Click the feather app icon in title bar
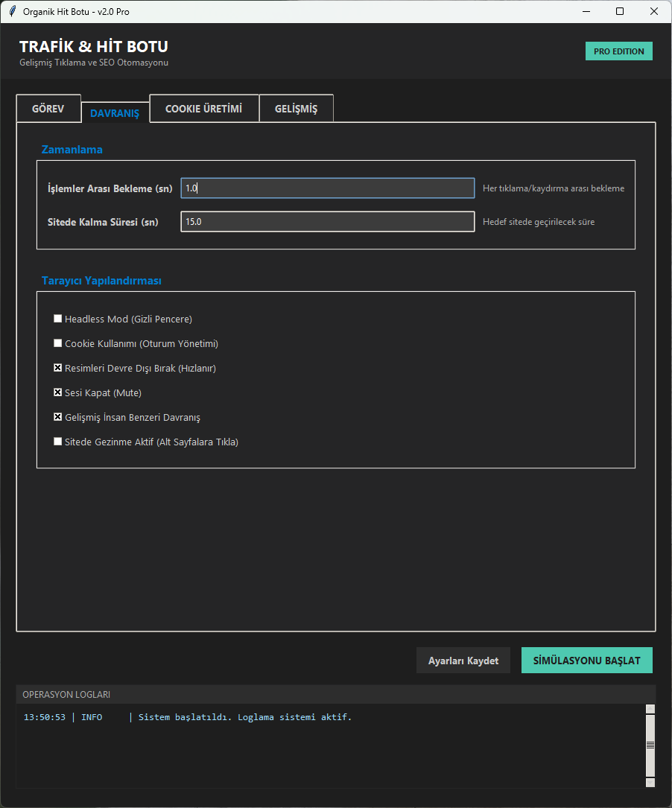The image size is (672, 808). pos(12,12)
